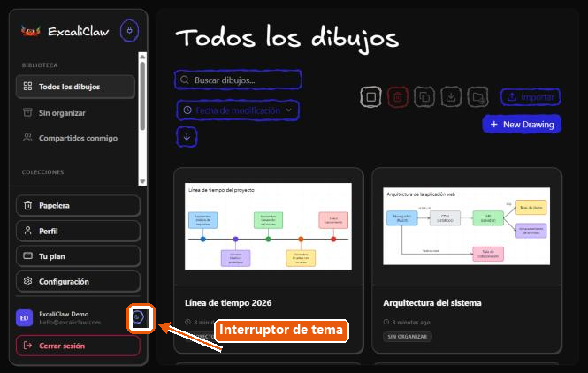
Task: Click the ED user avatar
Action: (25, 318)
